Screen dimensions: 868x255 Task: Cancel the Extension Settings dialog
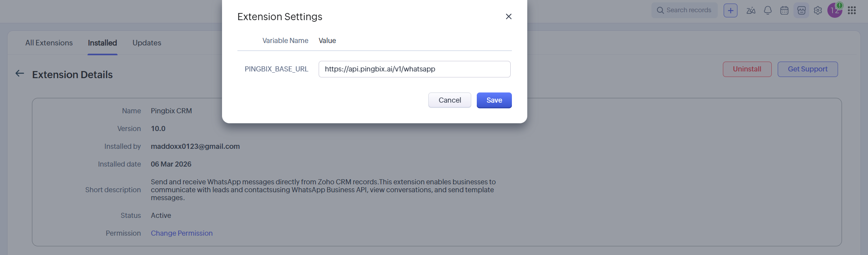[x=450, y=100]
